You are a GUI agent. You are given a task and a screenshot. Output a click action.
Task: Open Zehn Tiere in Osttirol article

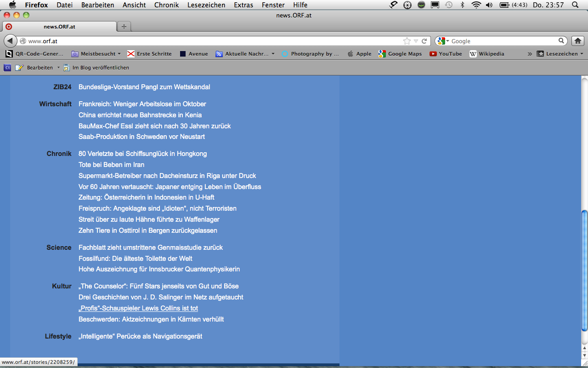pos(148,230)
